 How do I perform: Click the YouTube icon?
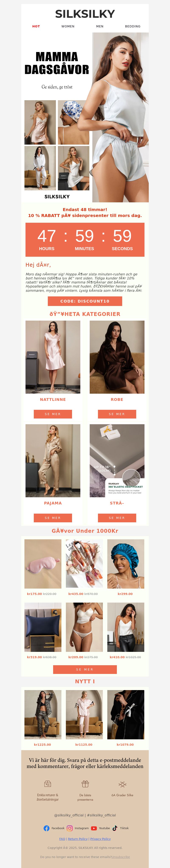94,828
